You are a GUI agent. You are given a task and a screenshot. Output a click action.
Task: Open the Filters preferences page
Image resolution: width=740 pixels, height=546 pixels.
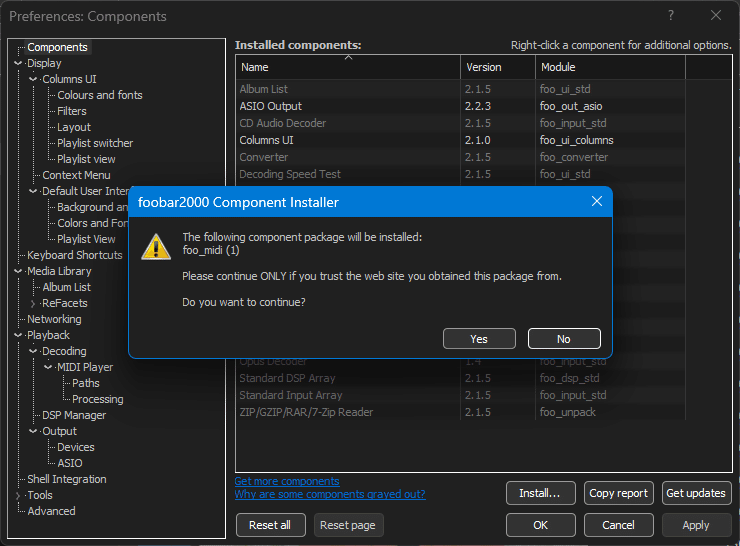click(x=72, y=111)
